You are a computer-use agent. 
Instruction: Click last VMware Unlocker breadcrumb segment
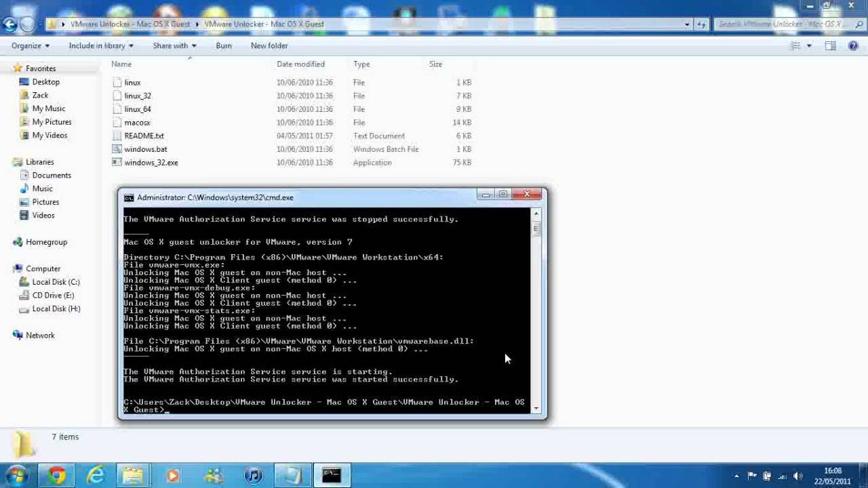pos(264,24)
